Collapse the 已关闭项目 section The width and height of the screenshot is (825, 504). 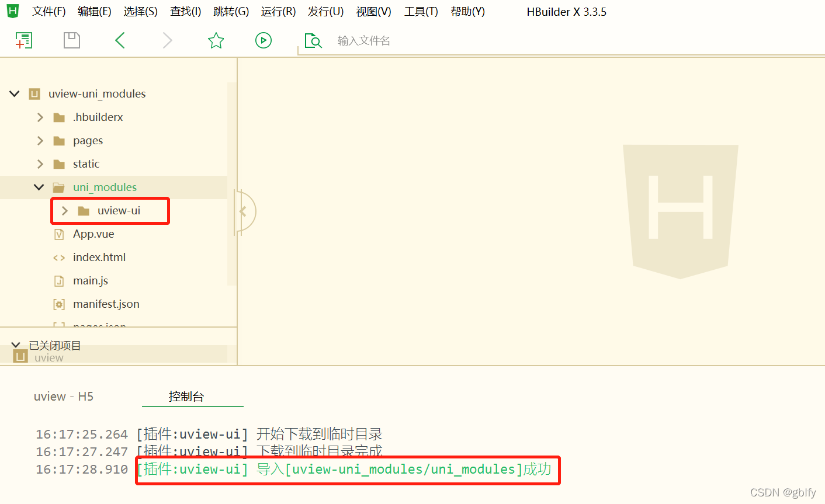[16, 345]
